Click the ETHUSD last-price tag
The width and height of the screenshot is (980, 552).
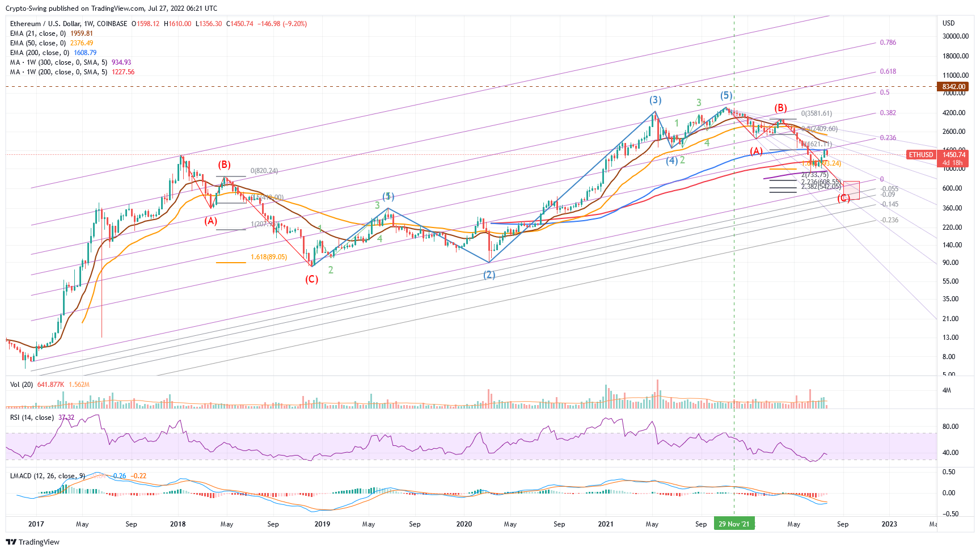click(x=920, y=155)
